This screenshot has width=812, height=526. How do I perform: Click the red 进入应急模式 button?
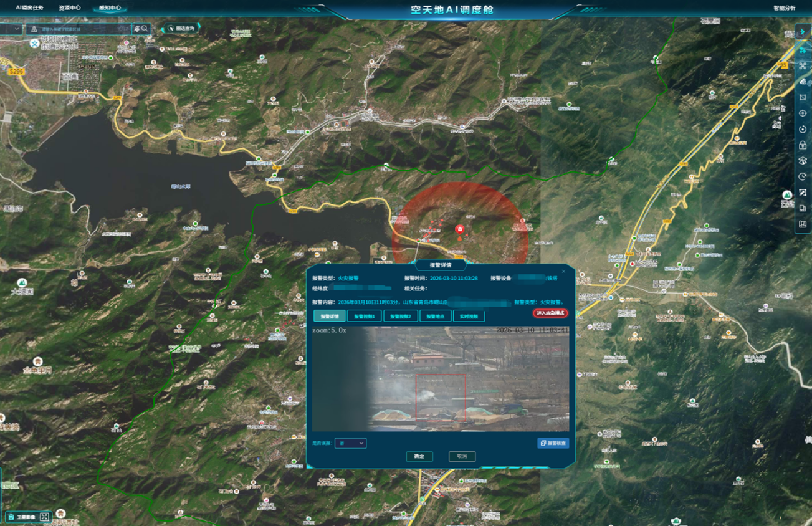(550, 313)
